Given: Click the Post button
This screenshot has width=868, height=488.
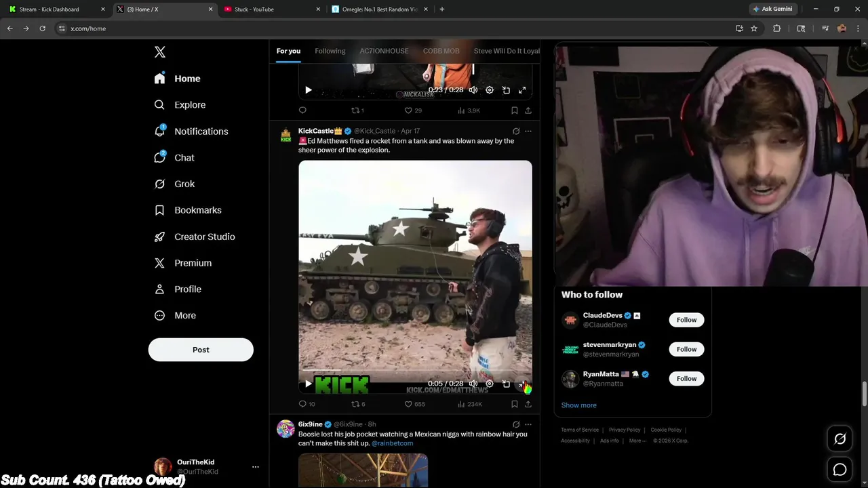Looking at the screenshot, I should coord(201,350).
